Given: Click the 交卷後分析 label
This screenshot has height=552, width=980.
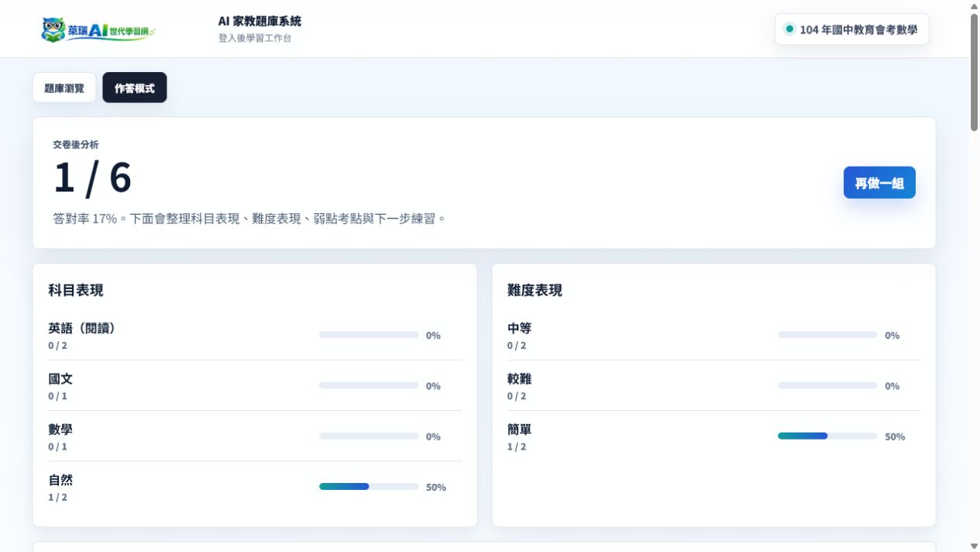Looking at the screenshot, I should click(76, 144).
